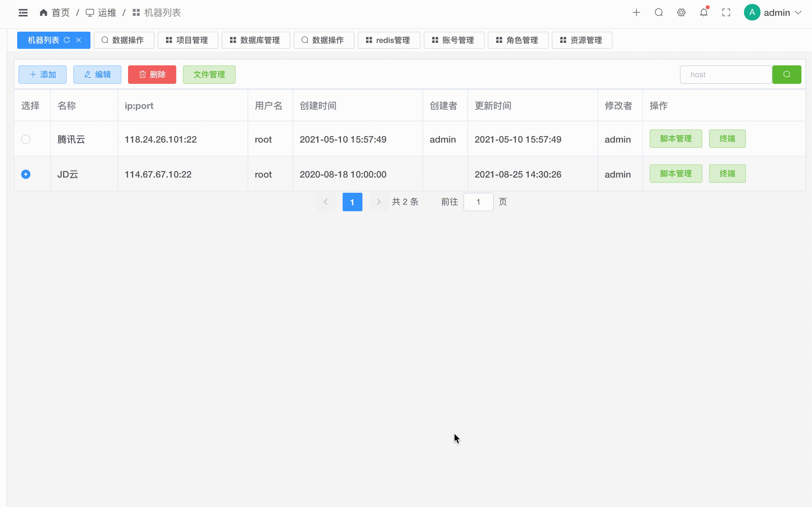812x507 pixels.
Task: Collapse the sidebar with the hamburger icon
Action: 23,13
